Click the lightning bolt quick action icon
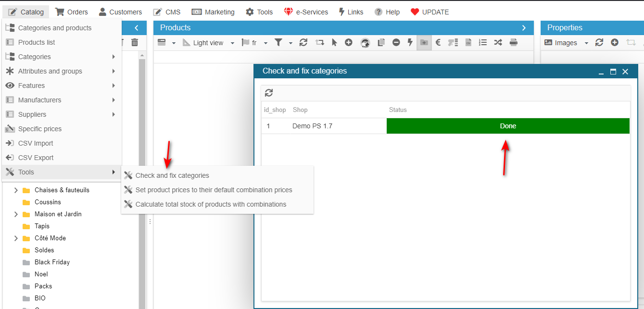Screen dimensions: 644x309 [x=410, y=43]
